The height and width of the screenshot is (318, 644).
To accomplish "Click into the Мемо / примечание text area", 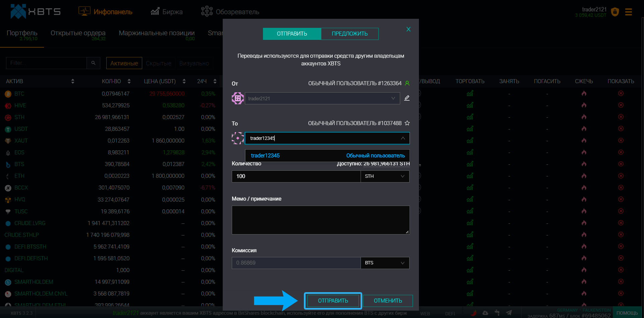I will point(320,220).
